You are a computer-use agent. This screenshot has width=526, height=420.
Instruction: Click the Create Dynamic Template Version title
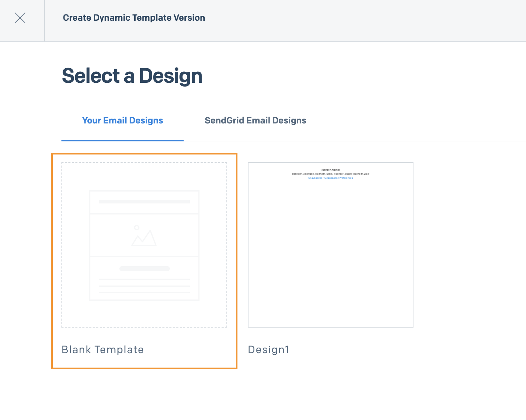coord(134,18)
